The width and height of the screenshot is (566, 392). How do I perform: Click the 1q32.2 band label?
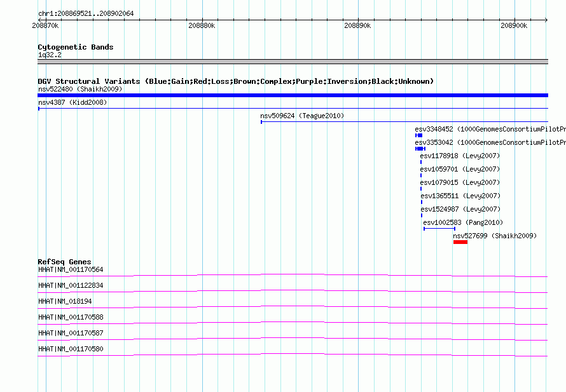(50, 55)
